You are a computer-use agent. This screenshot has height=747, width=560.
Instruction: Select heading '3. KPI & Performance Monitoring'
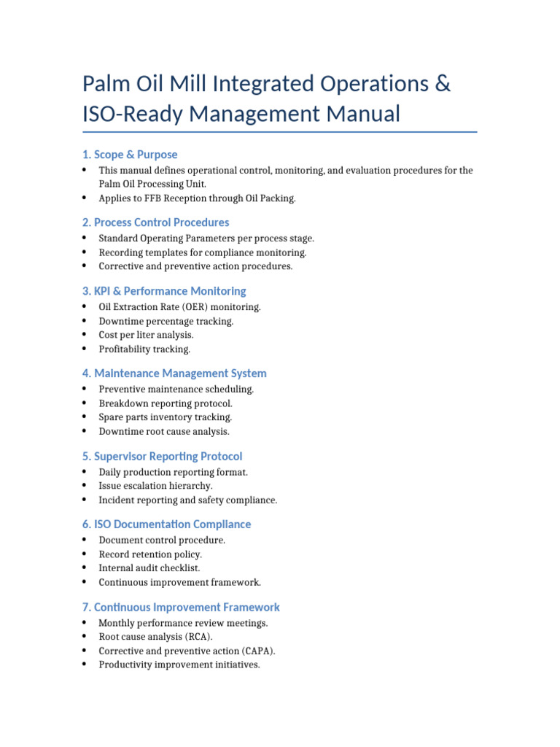(164, 291)
